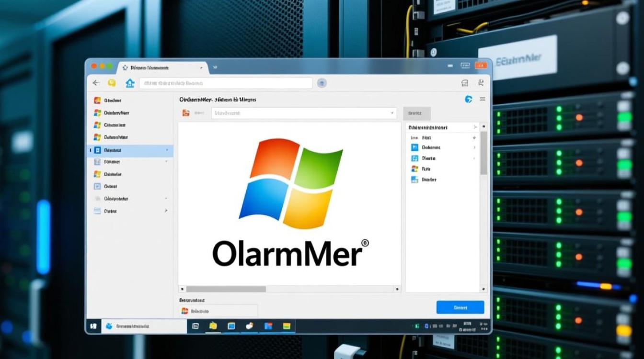
Task: Click the horizontal scrollbar thumb below the preview
Action: (x=226, y=289)
